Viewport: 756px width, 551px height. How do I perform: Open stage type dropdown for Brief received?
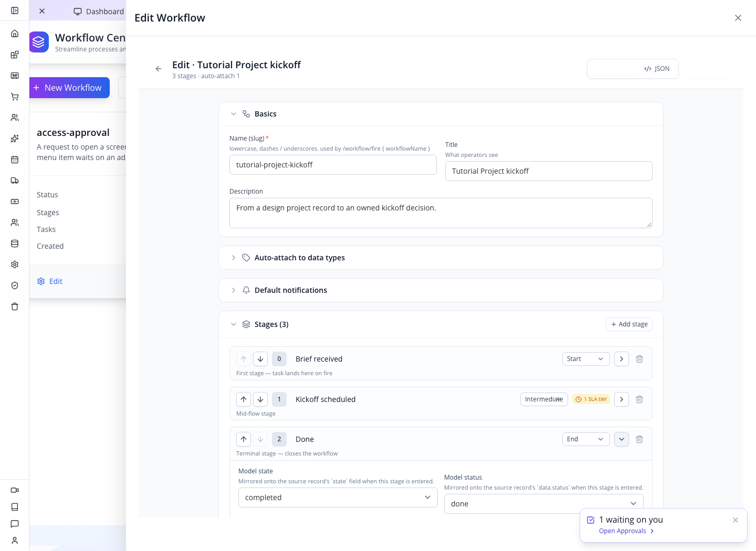[x=586, y=359]
